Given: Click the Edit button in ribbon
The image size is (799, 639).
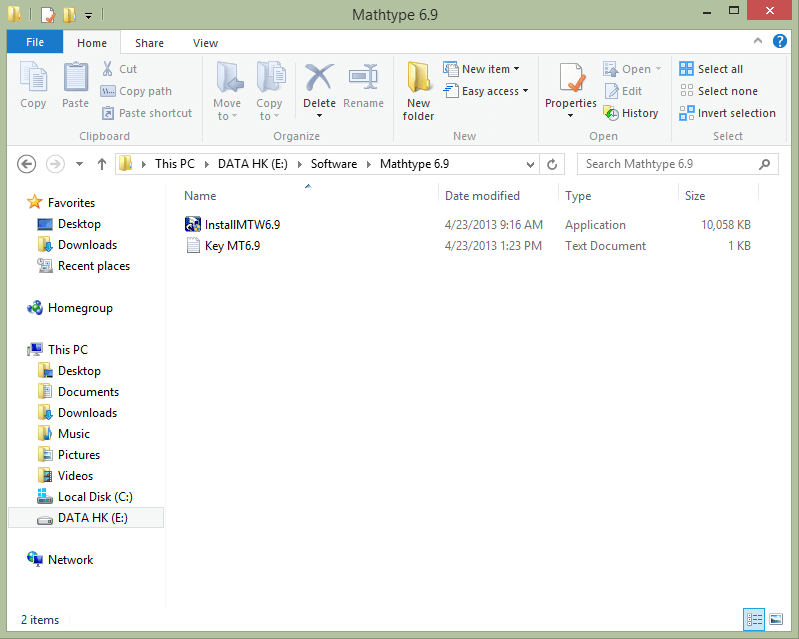Looking at the screenshot, I should (623, 91).
